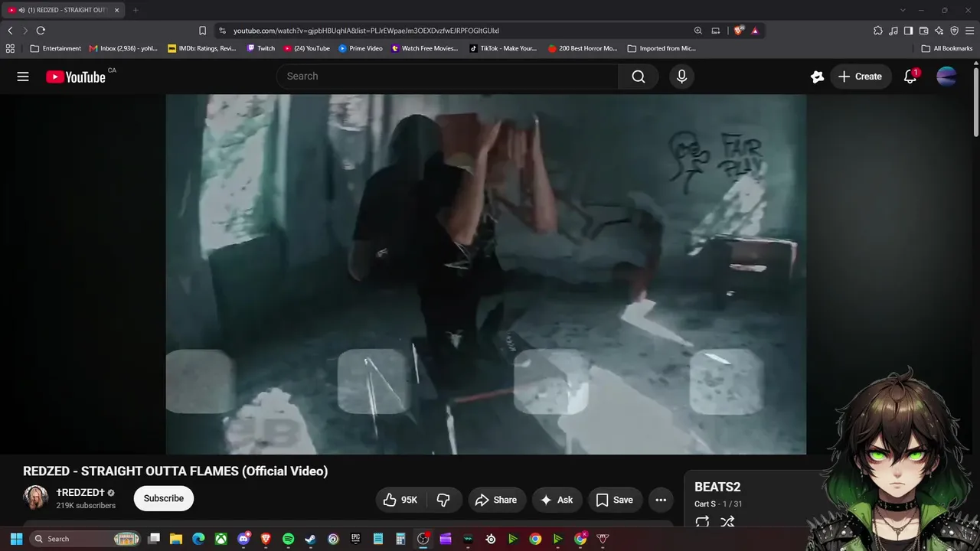The image size is (980, 551).
Task: Open Steam from the taskbar
Action: point(310,539)
